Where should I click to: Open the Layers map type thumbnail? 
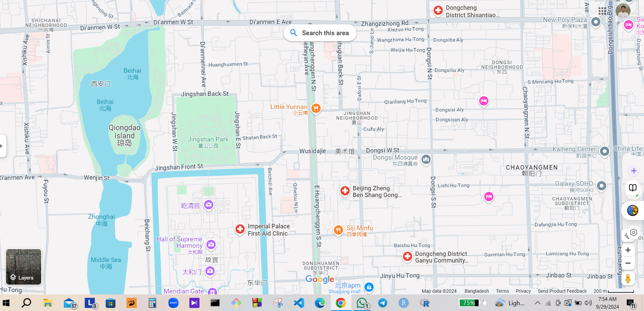[x=24, y=267]
